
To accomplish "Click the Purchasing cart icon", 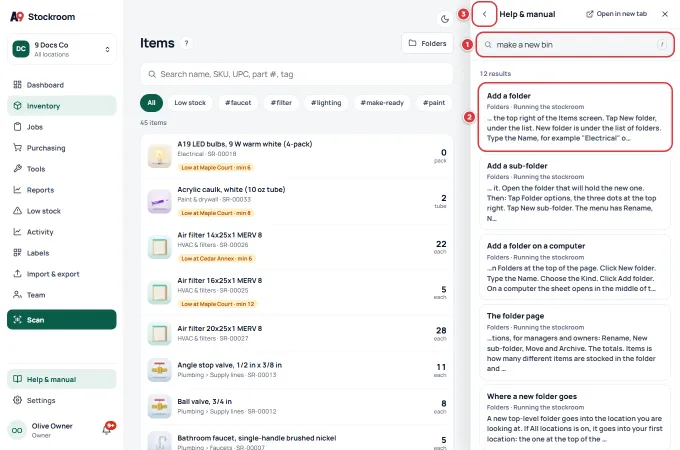I will click(17, 147).
